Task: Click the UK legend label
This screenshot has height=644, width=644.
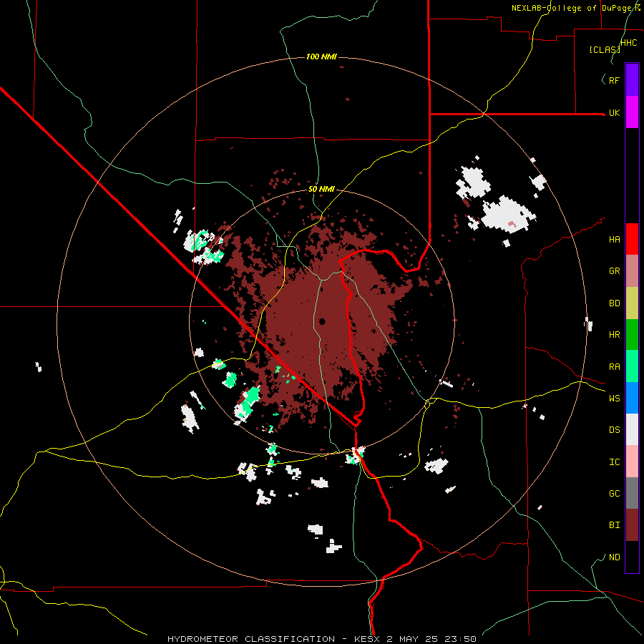Action: click(615, 113)
